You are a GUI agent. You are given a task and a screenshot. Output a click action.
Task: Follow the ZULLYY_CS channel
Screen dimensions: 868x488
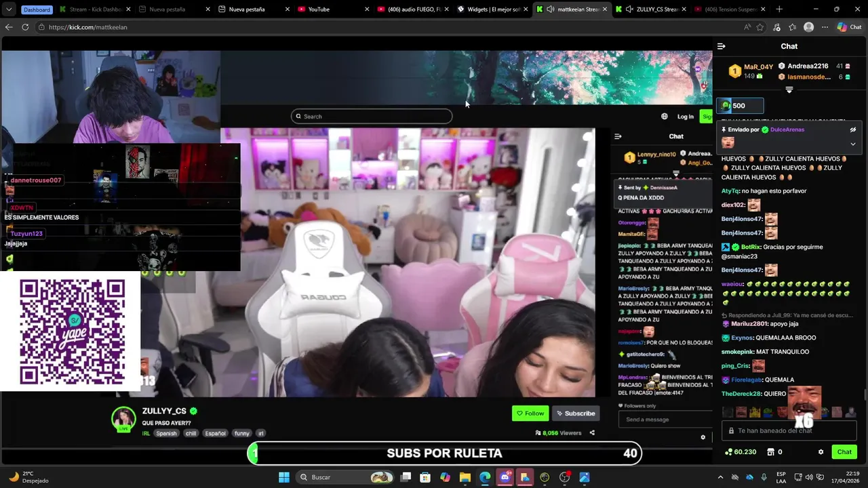point(530,413)
